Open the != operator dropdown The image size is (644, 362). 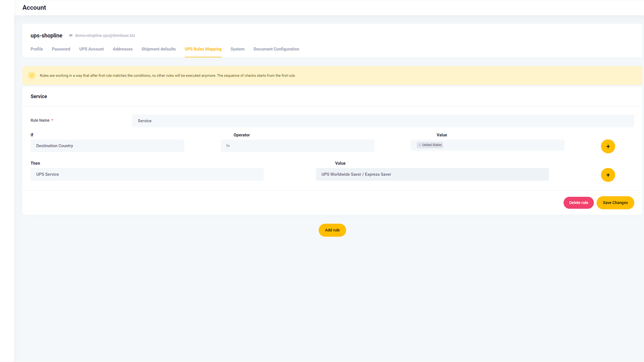tap(298, 146)
